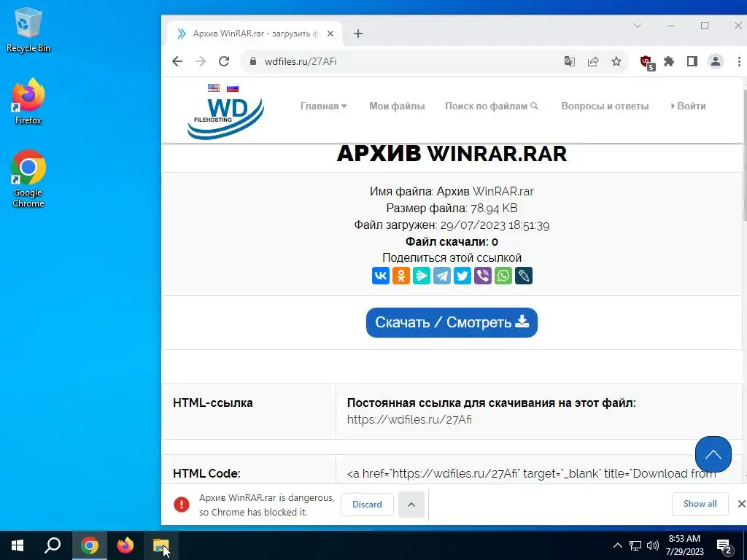
Task: Show hidden system tray icons
Action: [617, 545]
